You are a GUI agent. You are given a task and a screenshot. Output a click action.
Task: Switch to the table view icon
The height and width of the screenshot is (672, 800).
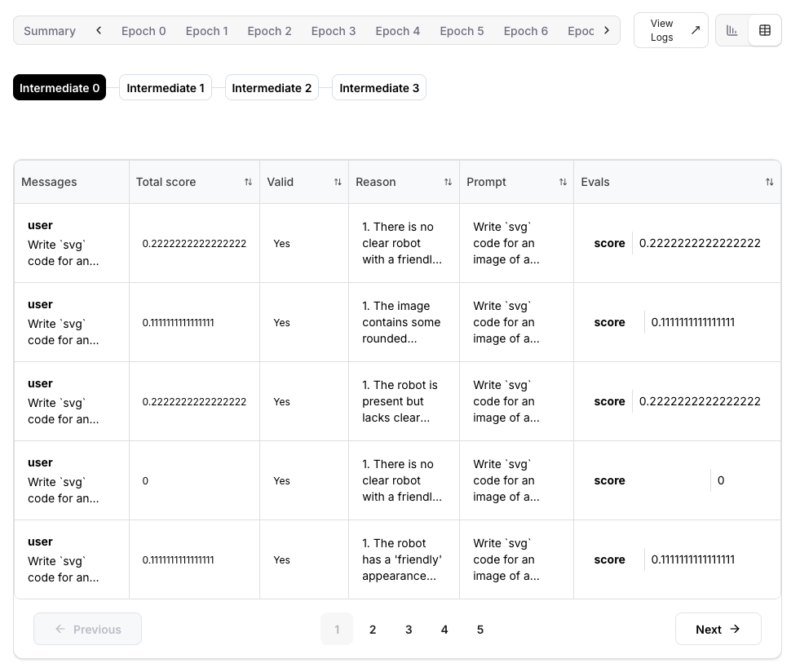pyautogui.click(x=764, y=29)
